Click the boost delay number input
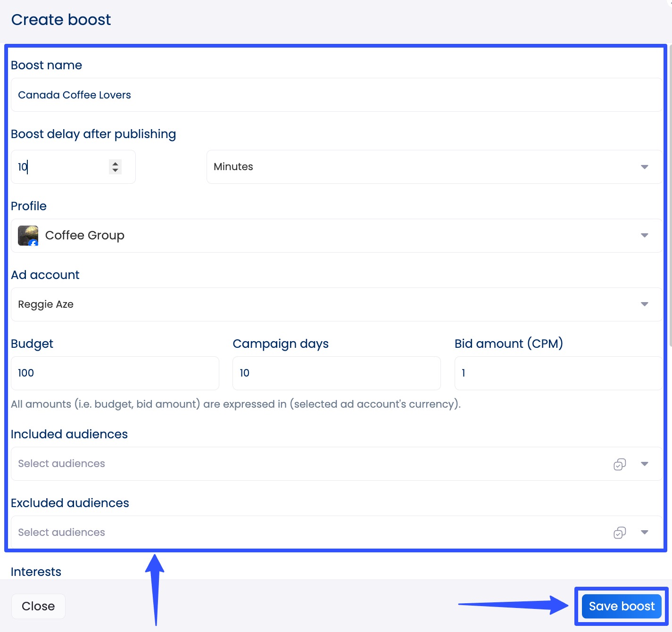Screen dimensions: 672x632 pyautogui.click(x=61, y=166)
